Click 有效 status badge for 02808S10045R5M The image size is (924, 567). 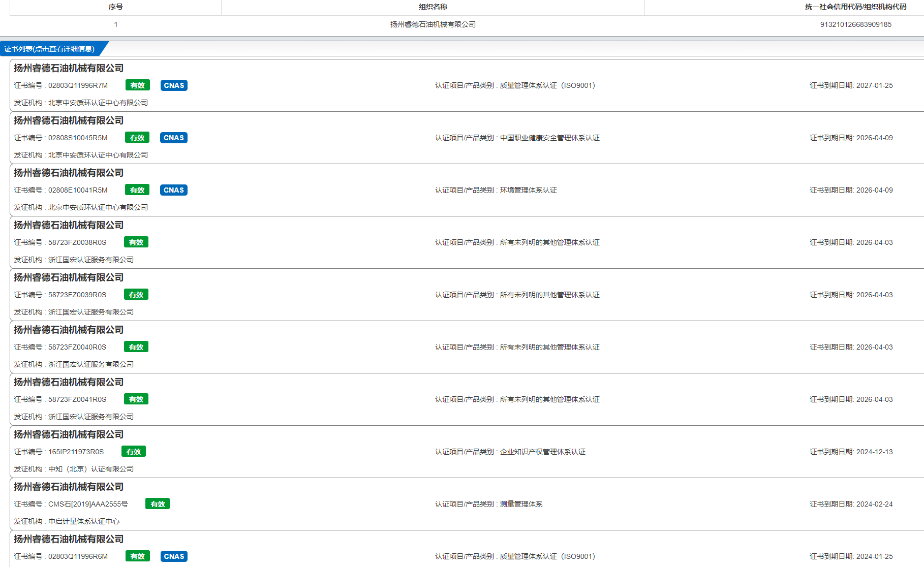(x=137, y=138)
